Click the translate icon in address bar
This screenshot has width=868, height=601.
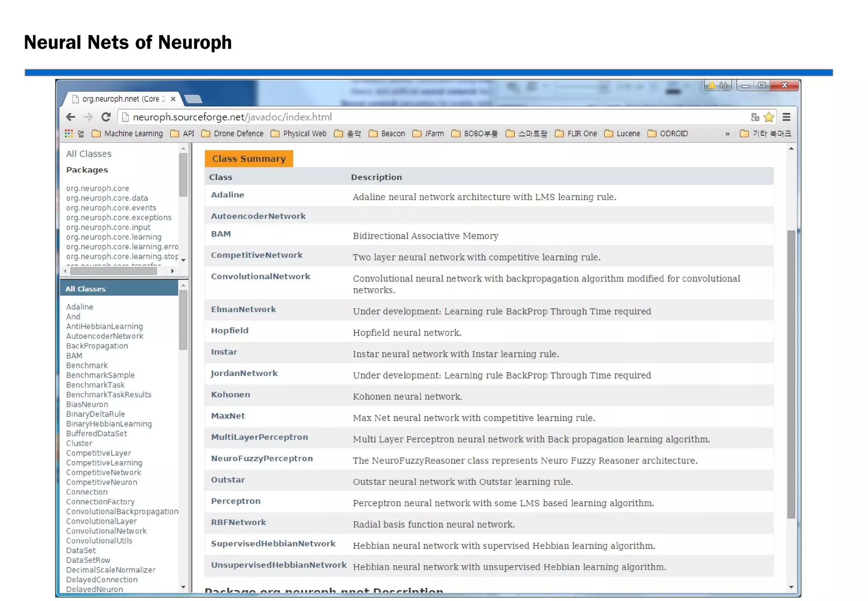[755, 117]
